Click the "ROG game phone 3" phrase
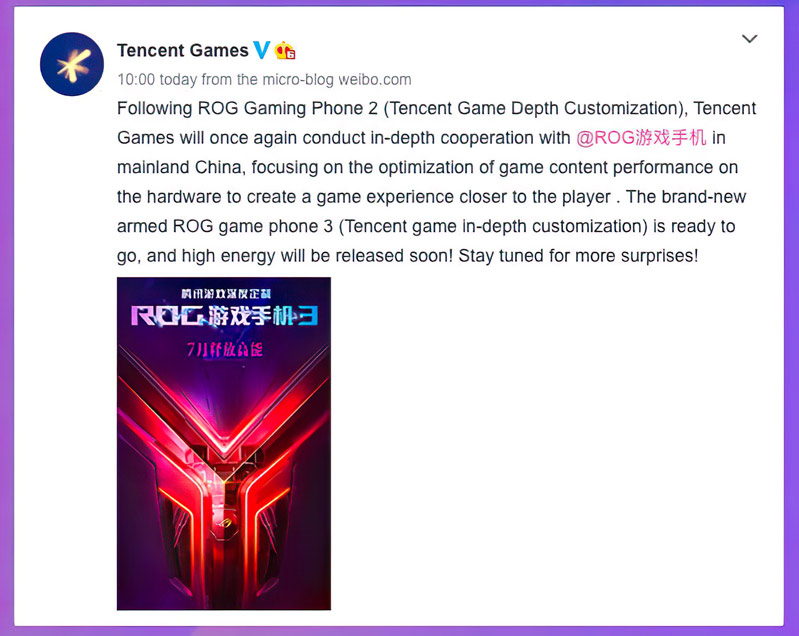Viewport: 799px width, 636px height. [x=253, y=226]
